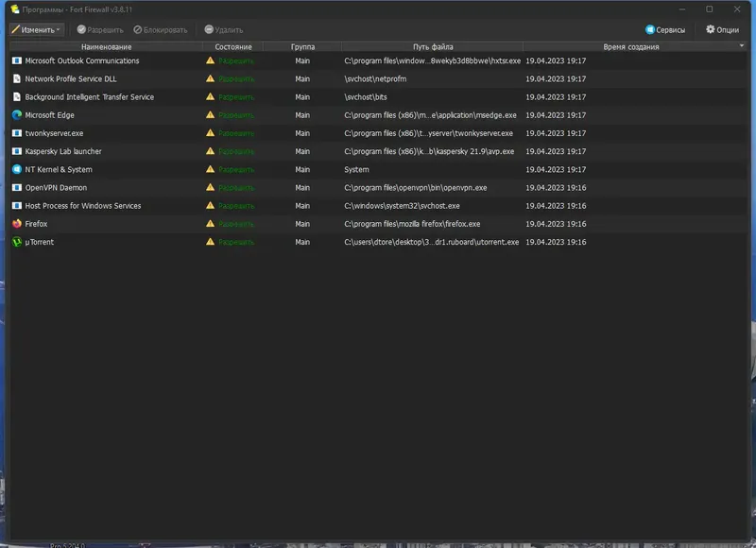
Task: Click warning icon in NT Kernel & System row
Action: pos(210,169)
